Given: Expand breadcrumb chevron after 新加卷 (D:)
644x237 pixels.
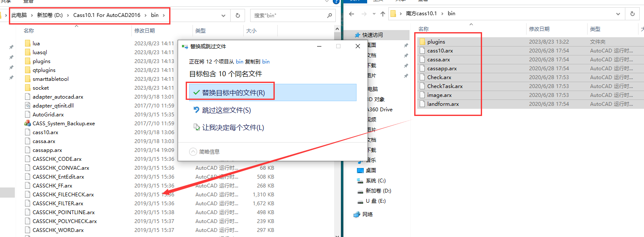Looking at the screenshot, I should point(68,15).
